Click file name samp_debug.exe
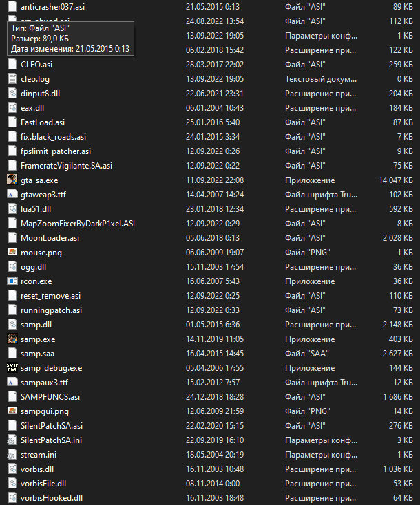Viewport: 420px width, 505px height. (x=51, y=368)
